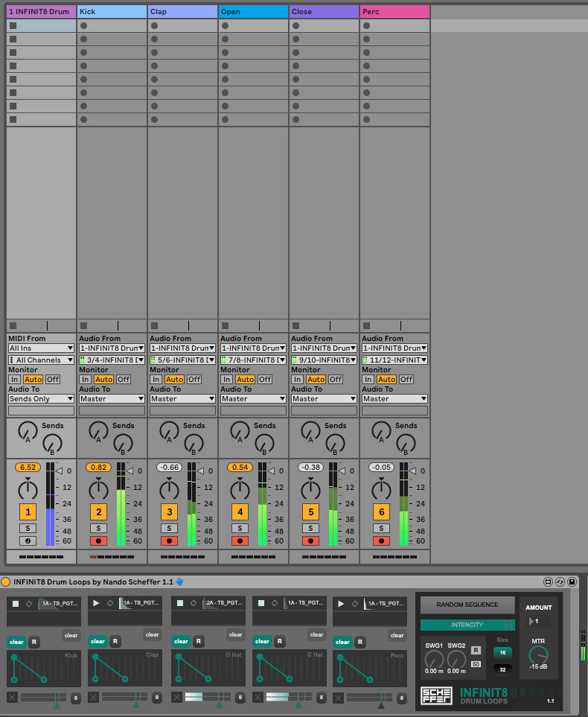Open the MIDI From All Ins dropdown

coord(41,348)
